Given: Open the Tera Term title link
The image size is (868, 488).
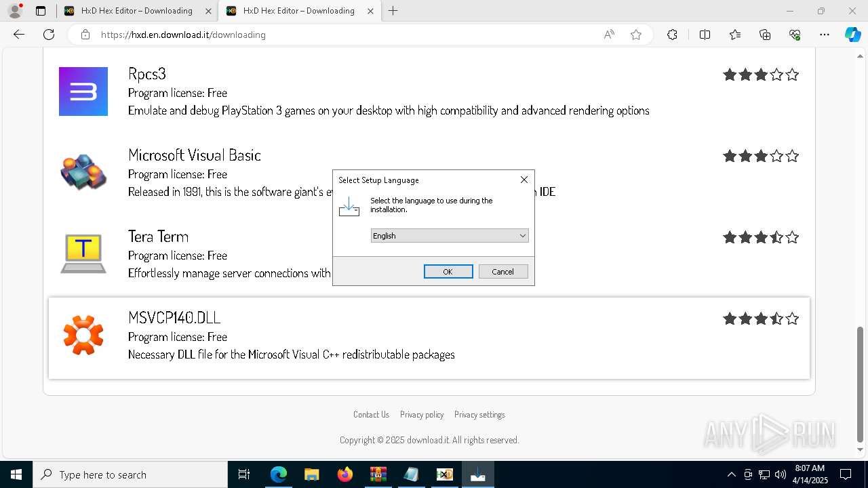Looking at the screenshot, I should point(158,236).
